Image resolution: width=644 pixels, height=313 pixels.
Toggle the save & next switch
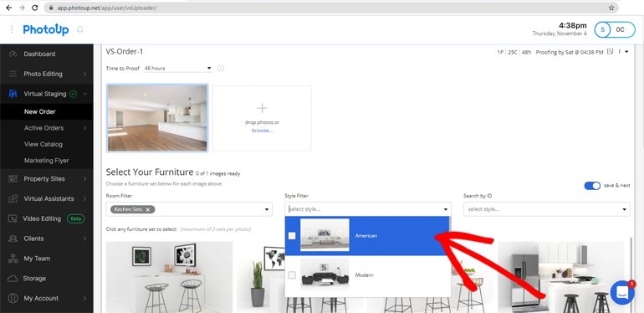click(x=592, y=186)
